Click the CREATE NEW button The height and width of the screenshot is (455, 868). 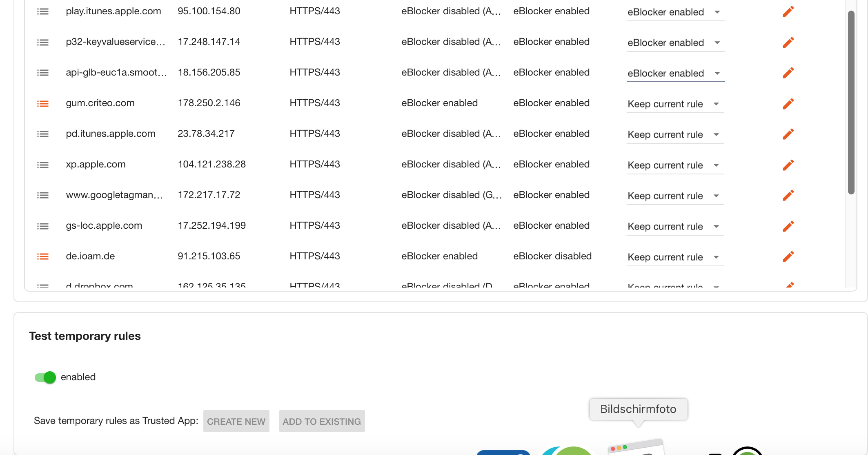tap(236, 421)
